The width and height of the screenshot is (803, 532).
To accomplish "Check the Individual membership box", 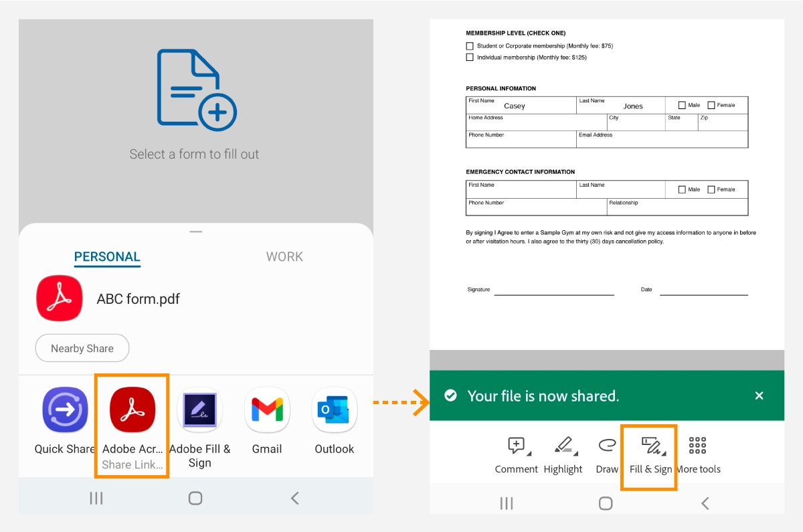I will pos(470,57).
